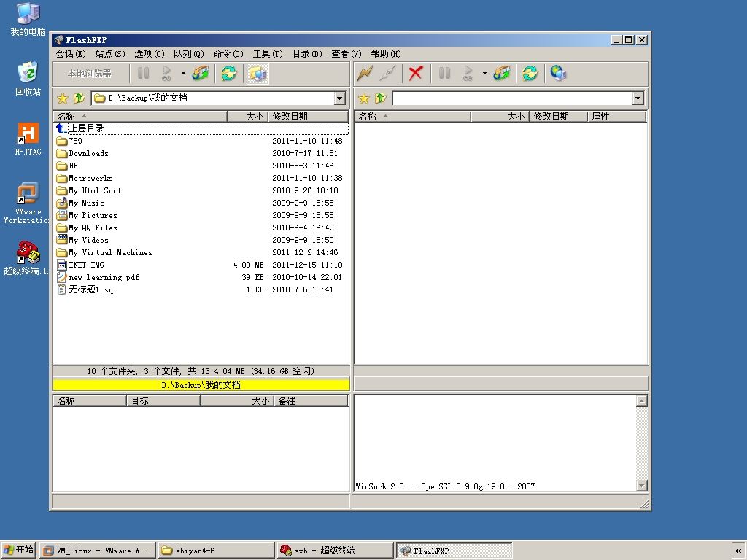Select the My Pictures folder
The width and height of the screenshot is (747, 560).
coord(93,215)
